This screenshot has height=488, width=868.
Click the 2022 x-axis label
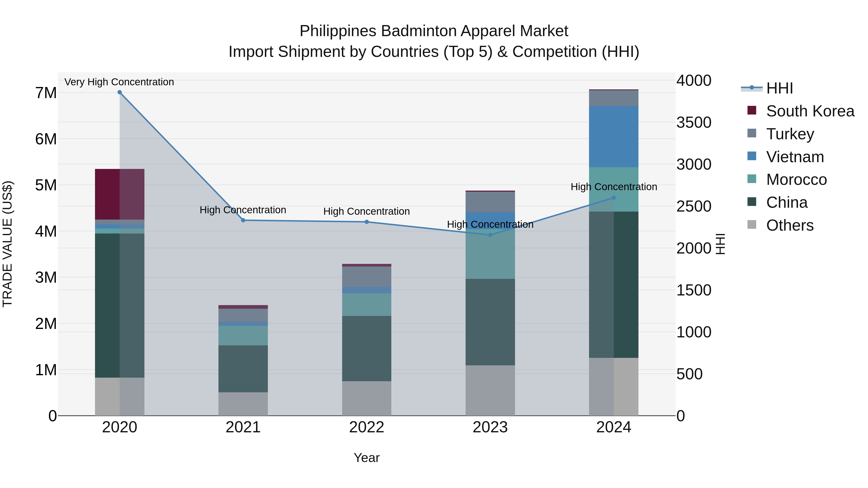(x=366, y=427)
